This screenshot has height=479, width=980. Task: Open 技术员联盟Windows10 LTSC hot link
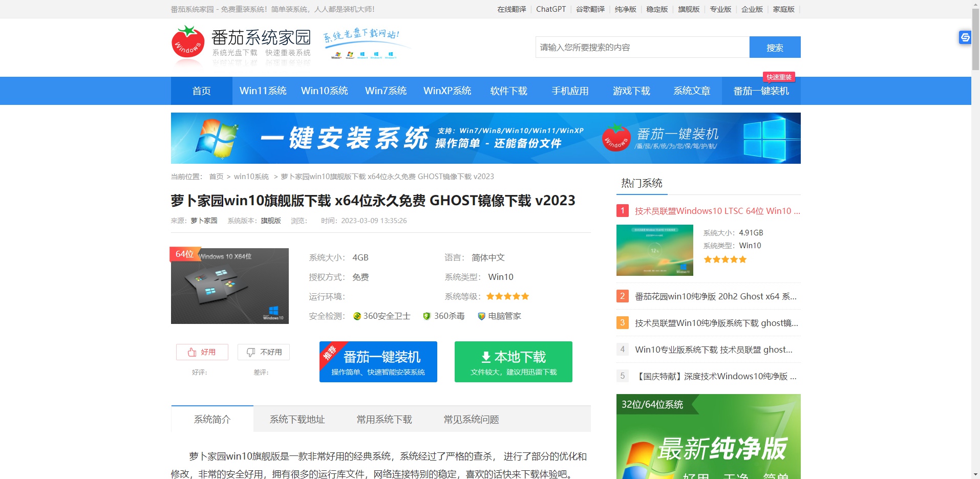(x=717, y=211)
